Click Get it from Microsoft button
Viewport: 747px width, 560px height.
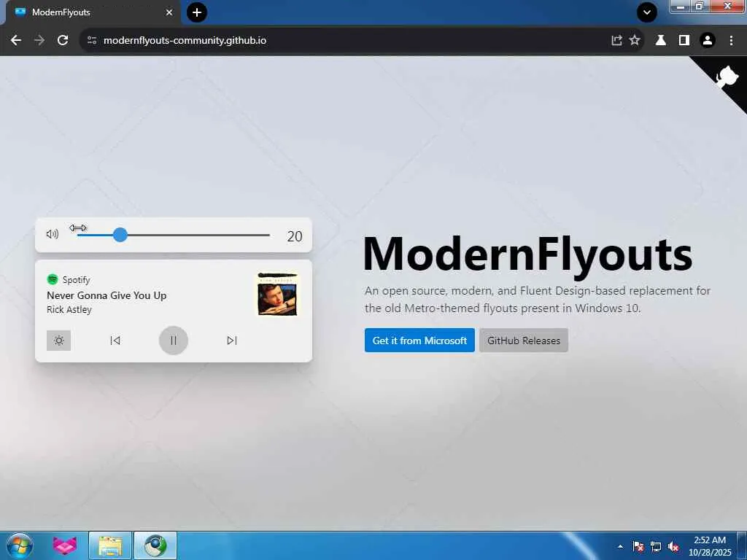[x=419, y=341]
